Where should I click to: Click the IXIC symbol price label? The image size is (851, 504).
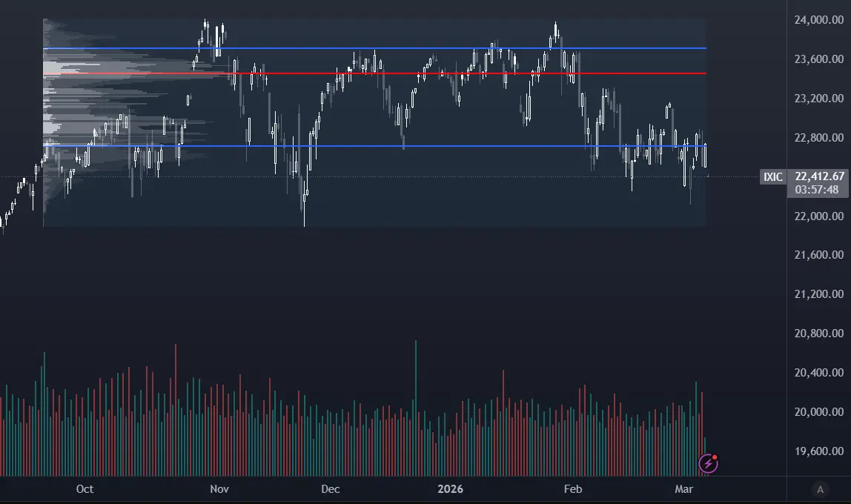coord(773,177)
